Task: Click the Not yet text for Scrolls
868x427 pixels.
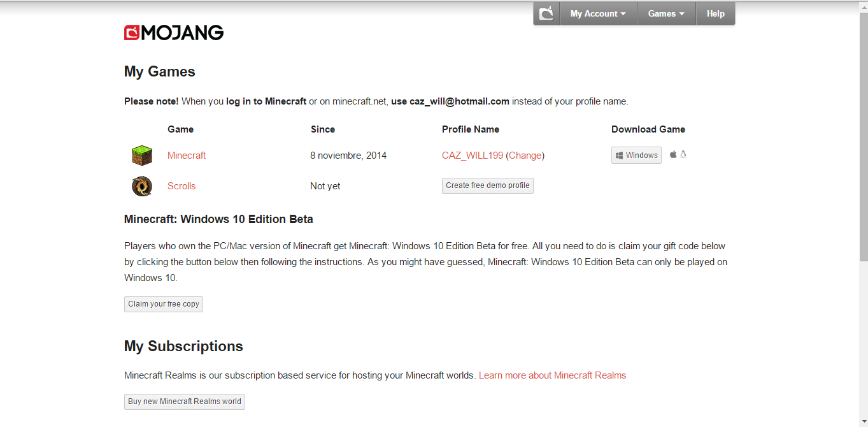Action: pos(325,186)
